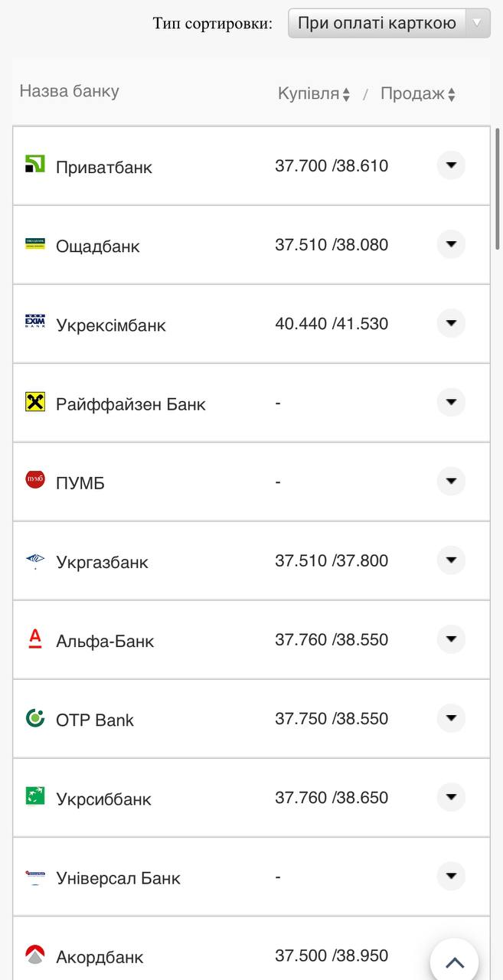
Task: Click the Приватбанк logo icon
Action: pyautogui.click(x=35, y=164)
